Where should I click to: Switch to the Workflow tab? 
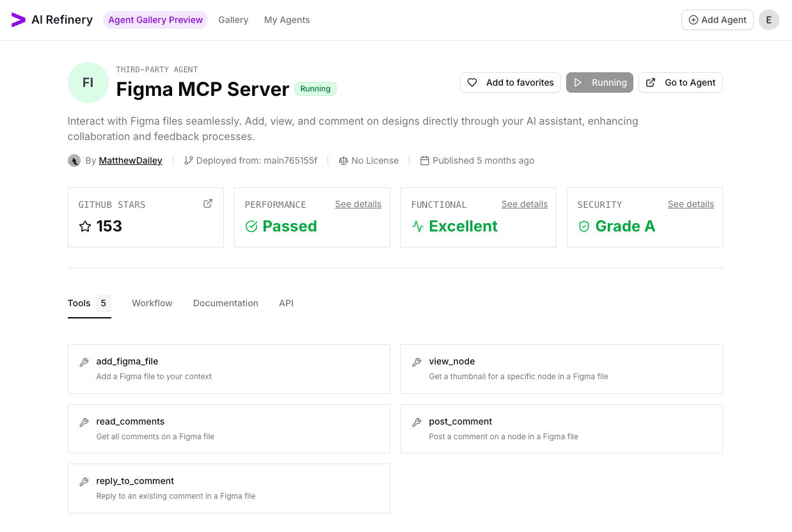point(152,303)
